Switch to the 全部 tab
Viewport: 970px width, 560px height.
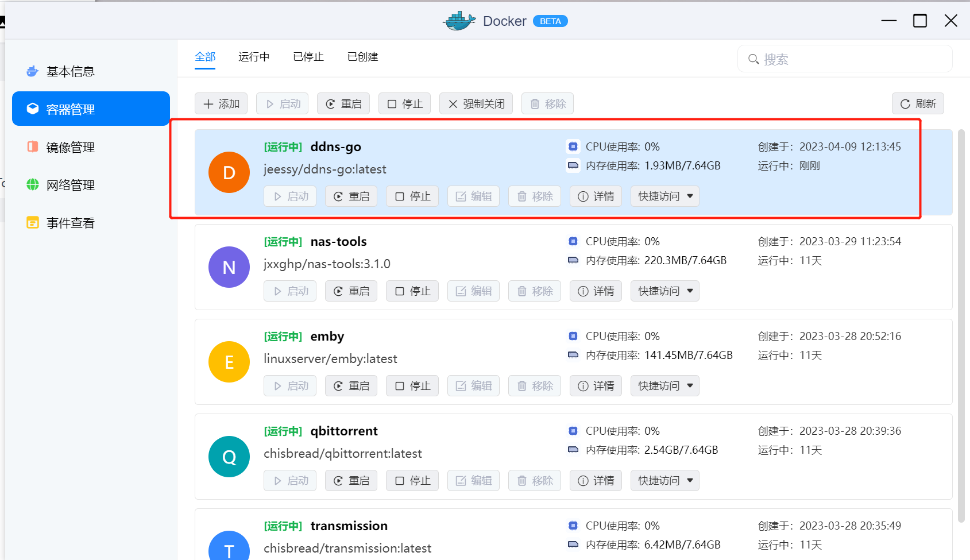tap(205, 57)
